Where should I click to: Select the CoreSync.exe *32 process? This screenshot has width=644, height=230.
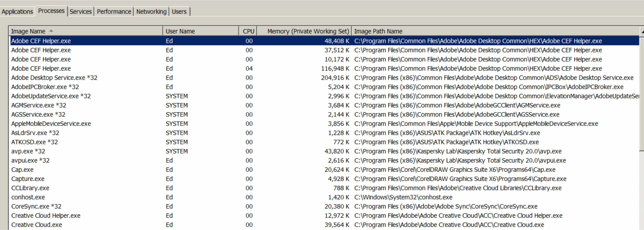click(36, 207)
